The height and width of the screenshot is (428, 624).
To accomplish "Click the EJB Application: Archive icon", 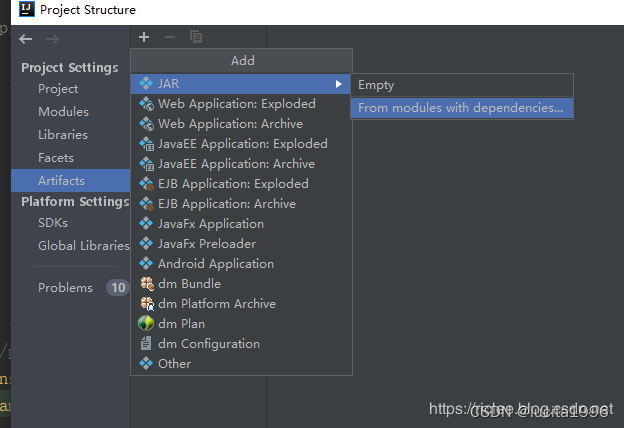I will coord(146,203).
